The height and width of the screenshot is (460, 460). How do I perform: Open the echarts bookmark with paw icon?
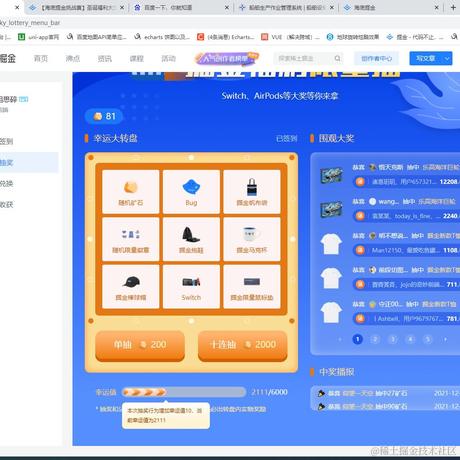point(162,37)
